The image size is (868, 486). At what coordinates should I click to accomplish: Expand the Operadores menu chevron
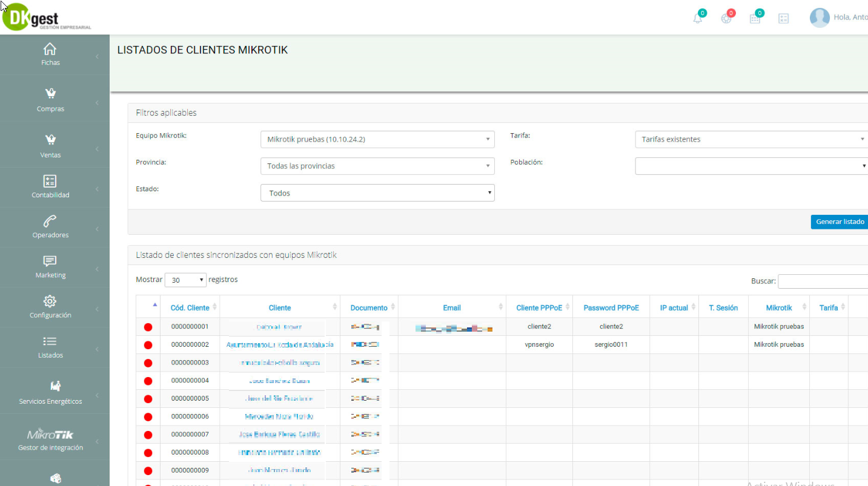[x=97, y=229]
